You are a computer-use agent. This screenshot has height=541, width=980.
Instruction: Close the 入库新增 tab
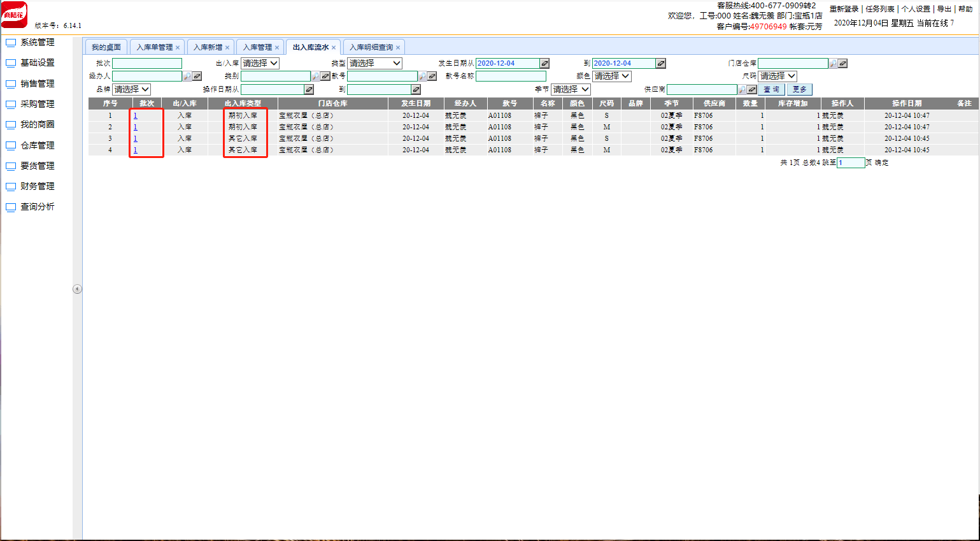click(227, 48)
